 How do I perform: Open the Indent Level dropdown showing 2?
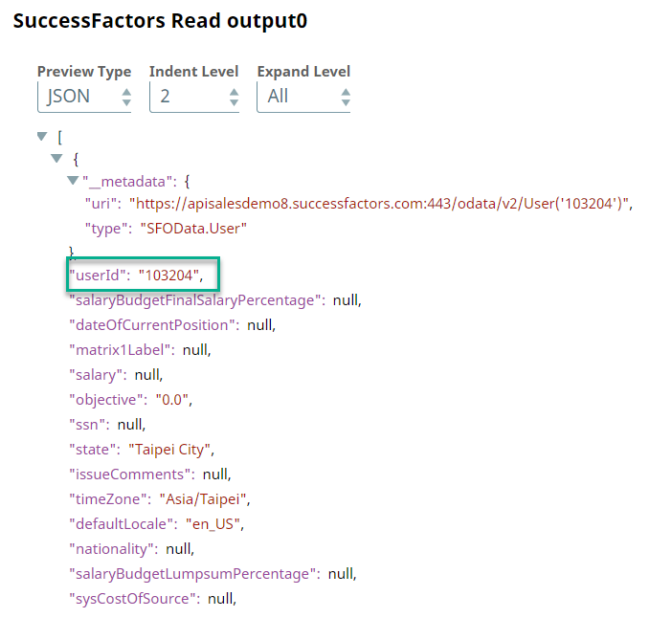tap(194, 97)
